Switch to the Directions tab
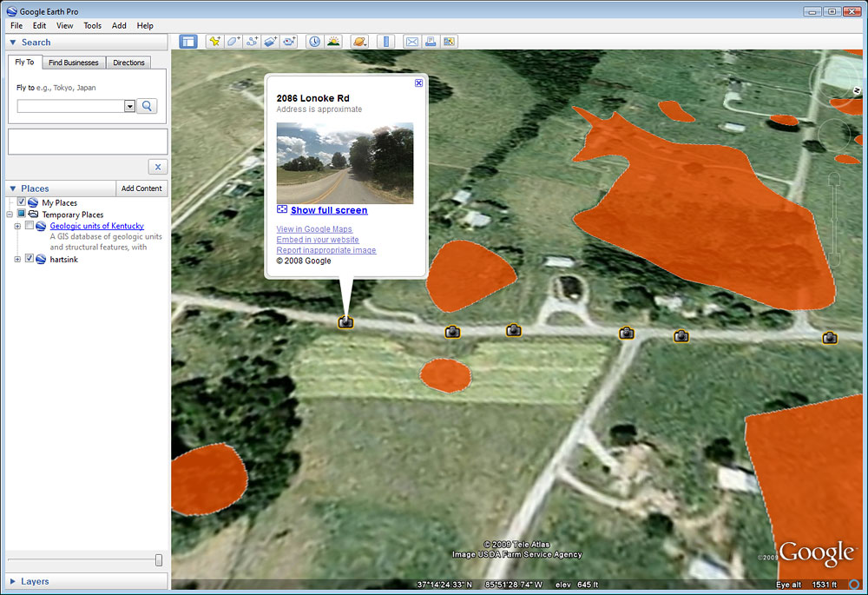 point(128,63)
